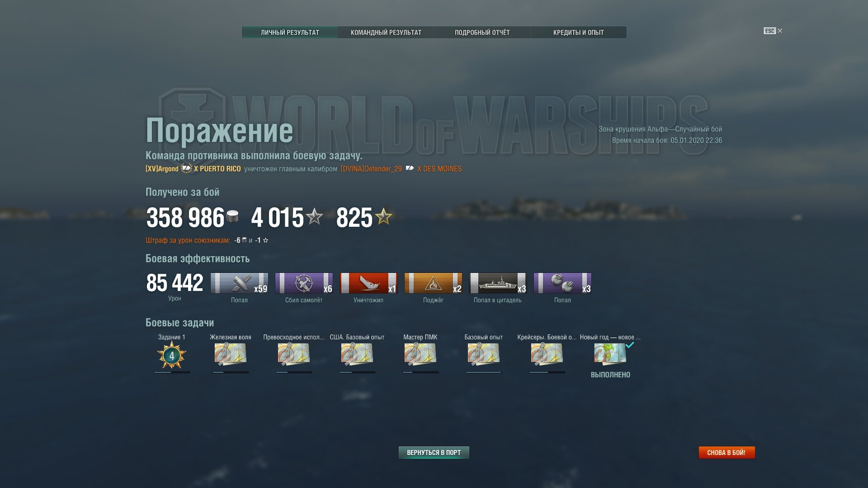This screenshot has width=868, height=488.
Task: Click the Железная воля mission icon
Action: [231, 354]
